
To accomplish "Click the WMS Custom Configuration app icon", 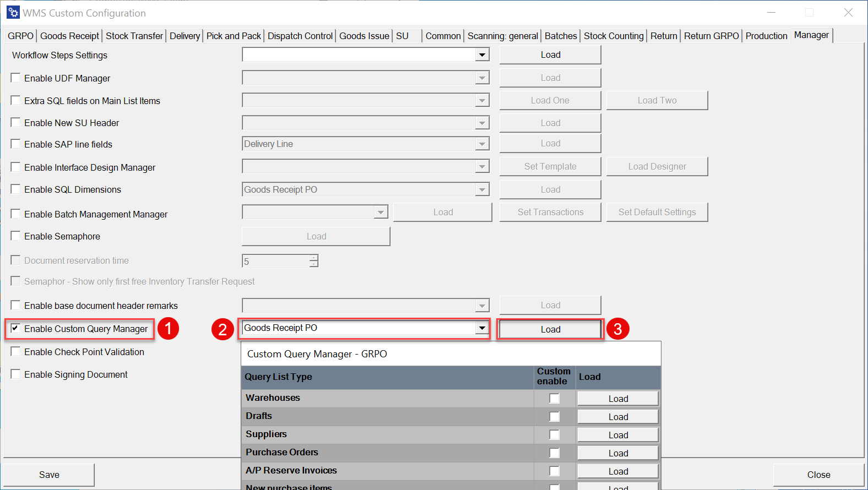I will (13, 12).
